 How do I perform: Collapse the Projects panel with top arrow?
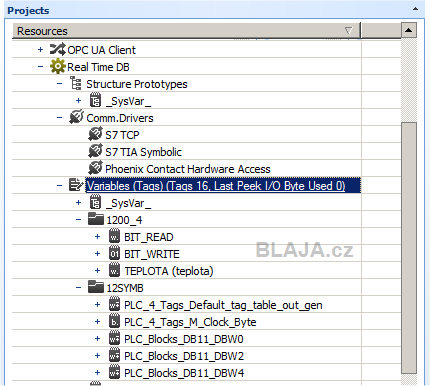[415, 9]
